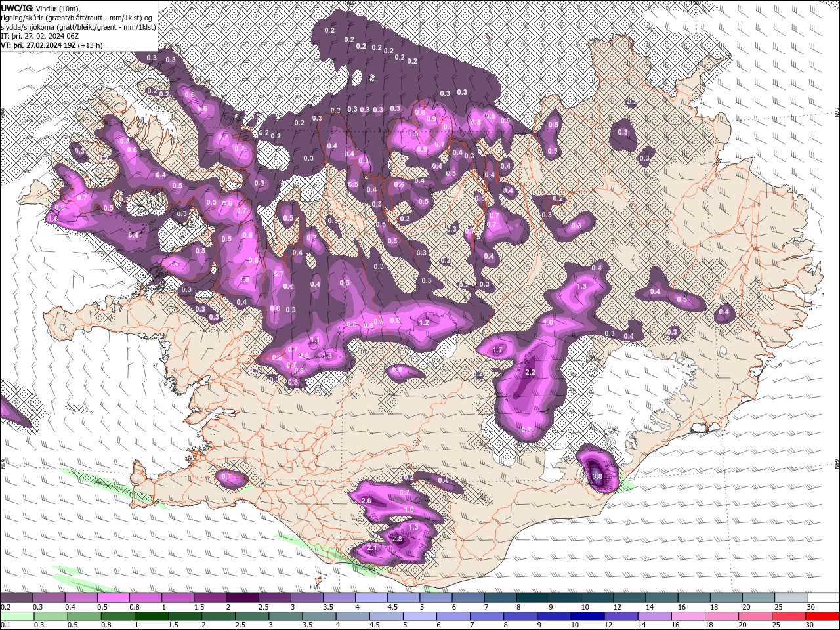840x630 pixels.
Task: Click the 'VT: þri. 27.02.2024 19Z (+13 h)' line
Action: click(52, 45)
